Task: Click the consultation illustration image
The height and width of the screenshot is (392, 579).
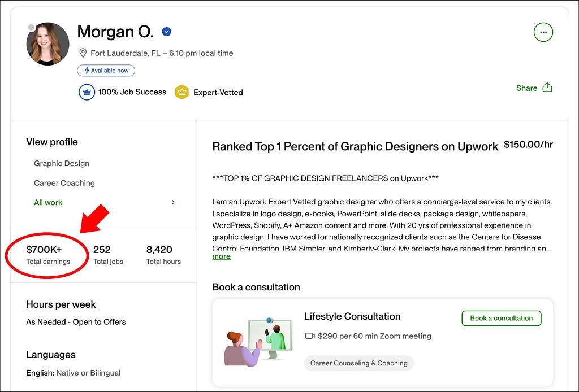Action: tap(258, 342)
